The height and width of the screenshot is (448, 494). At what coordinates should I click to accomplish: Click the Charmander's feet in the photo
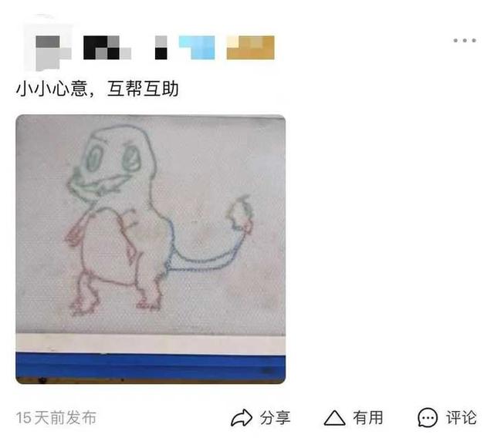click(116, 302)
